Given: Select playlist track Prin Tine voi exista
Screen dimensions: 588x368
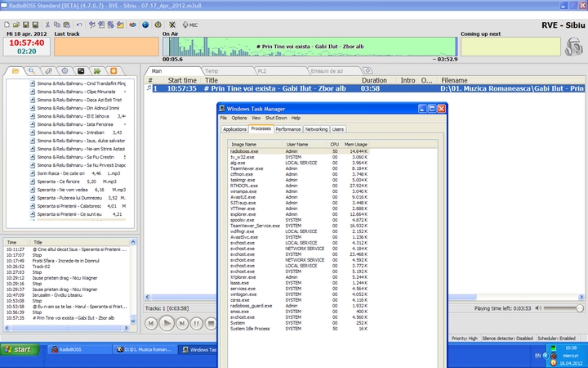Looking at the screenshot, I should point(364,88).
